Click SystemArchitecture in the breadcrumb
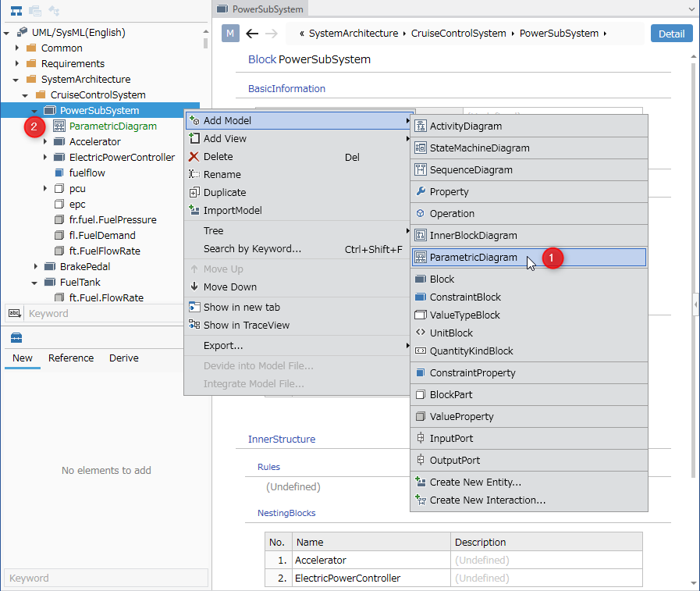This screenshot has height=591, width=700. point(354,34)
